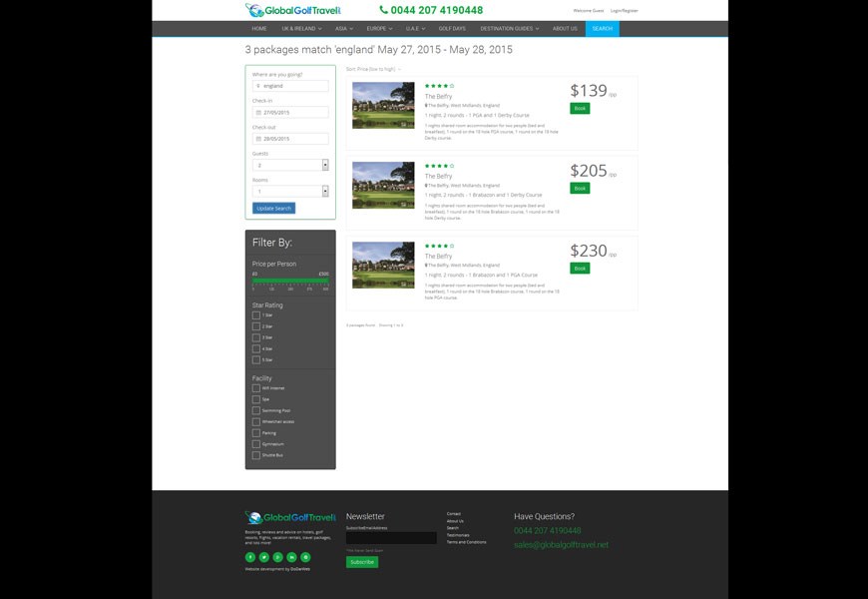The image size is (868, 599).
Task: Expand the U.A.E nav menu
Action: pos(415,29)
